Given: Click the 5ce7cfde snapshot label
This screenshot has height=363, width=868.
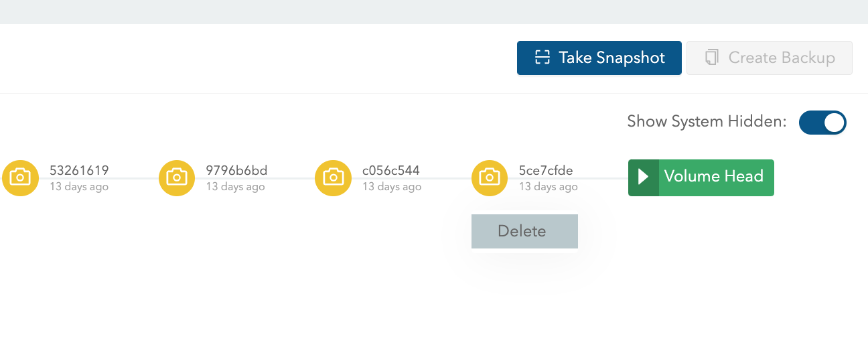Looking at the screenshot, I should (x=546, y=170).
